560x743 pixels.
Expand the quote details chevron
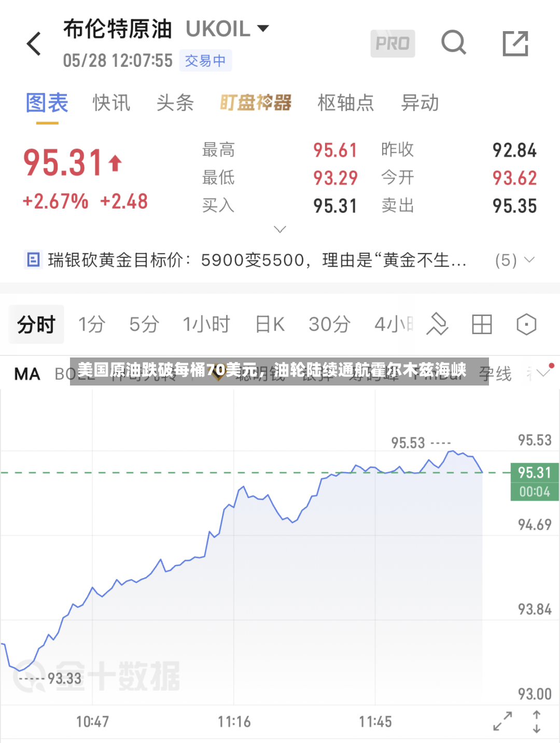click(280, 229)
